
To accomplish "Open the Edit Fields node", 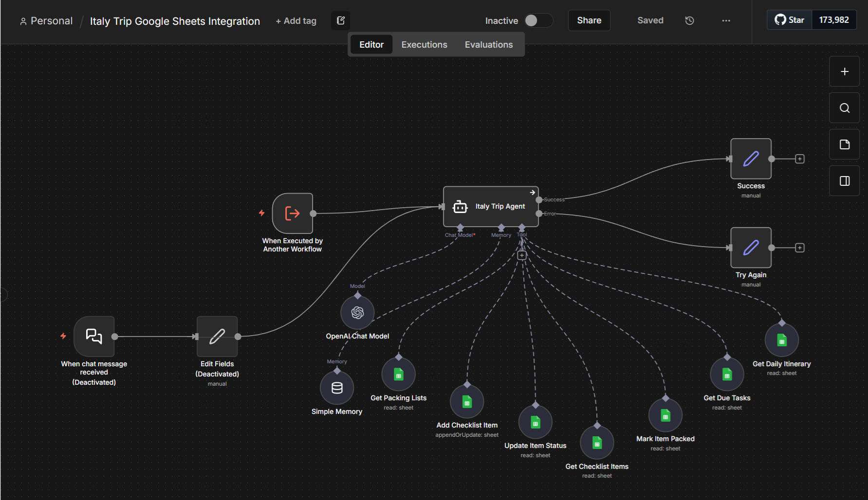I will click(x=217, y=336).
